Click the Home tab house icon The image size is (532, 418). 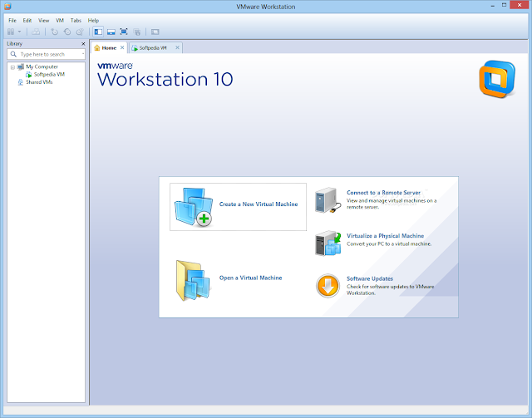coord(97,48)
